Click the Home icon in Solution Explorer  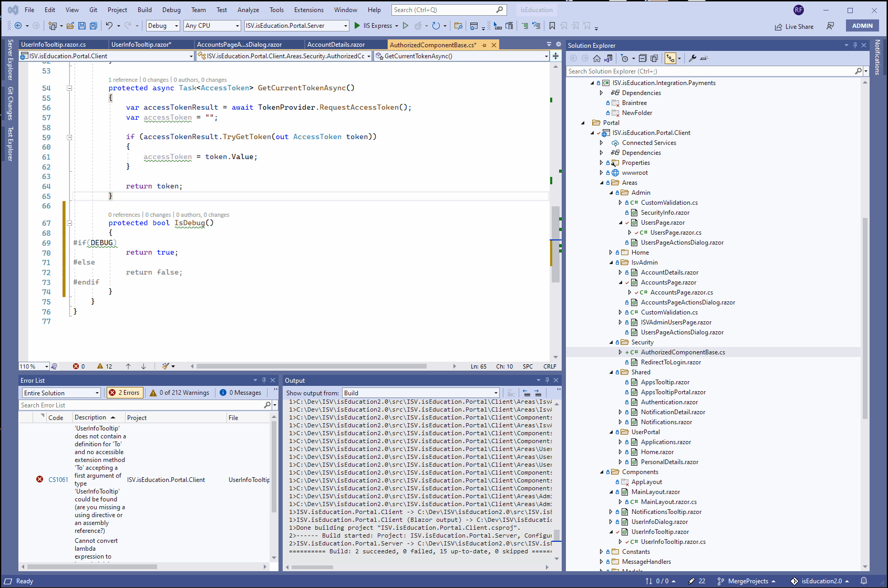coord(596,58)
